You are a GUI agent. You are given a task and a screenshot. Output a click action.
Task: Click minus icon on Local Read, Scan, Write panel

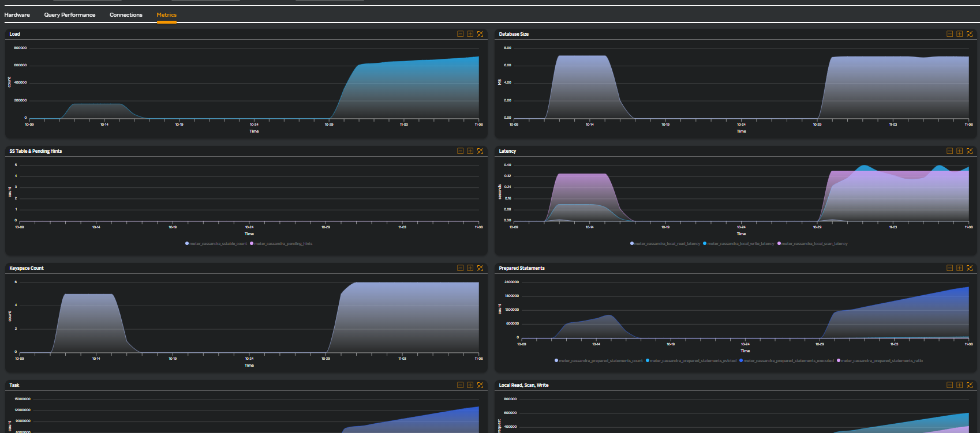pos(949,385)
